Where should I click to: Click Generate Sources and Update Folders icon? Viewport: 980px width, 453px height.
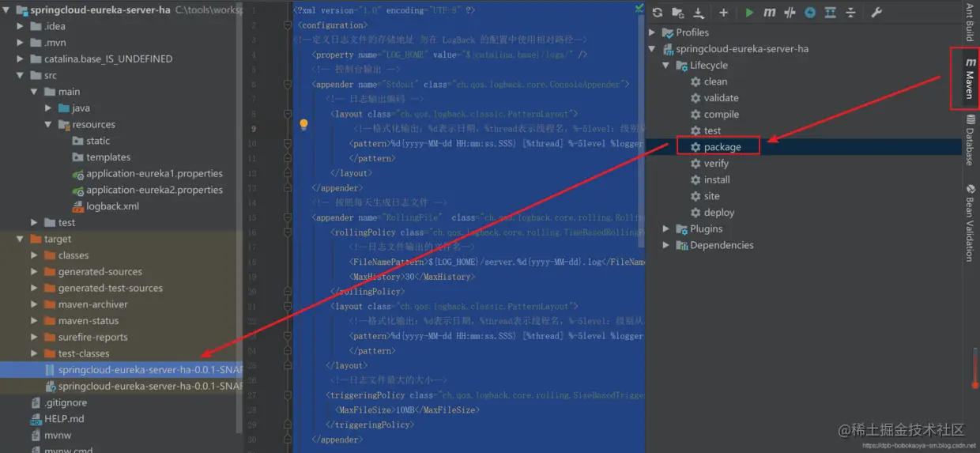pyautogui.click(x=678, y=13)
